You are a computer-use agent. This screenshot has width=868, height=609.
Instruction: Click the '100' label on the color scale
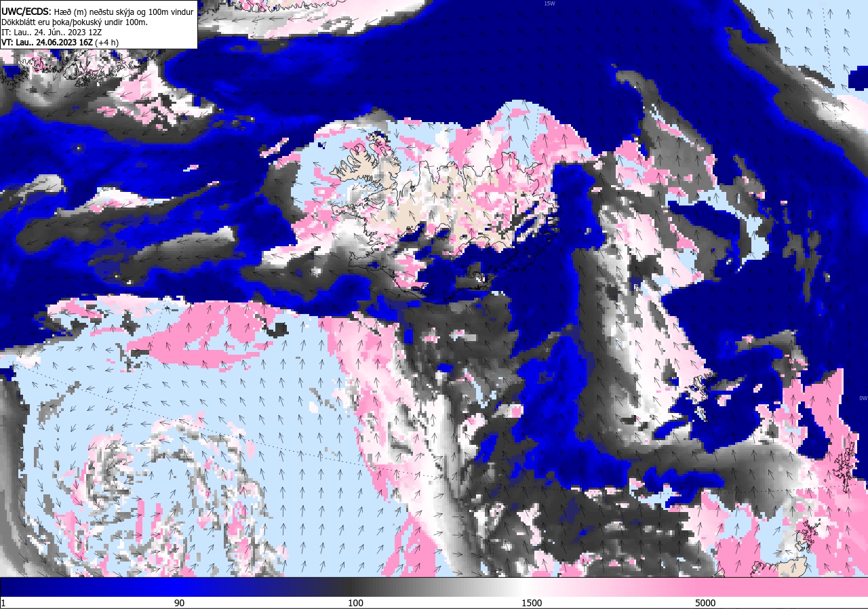coord(355,603)
